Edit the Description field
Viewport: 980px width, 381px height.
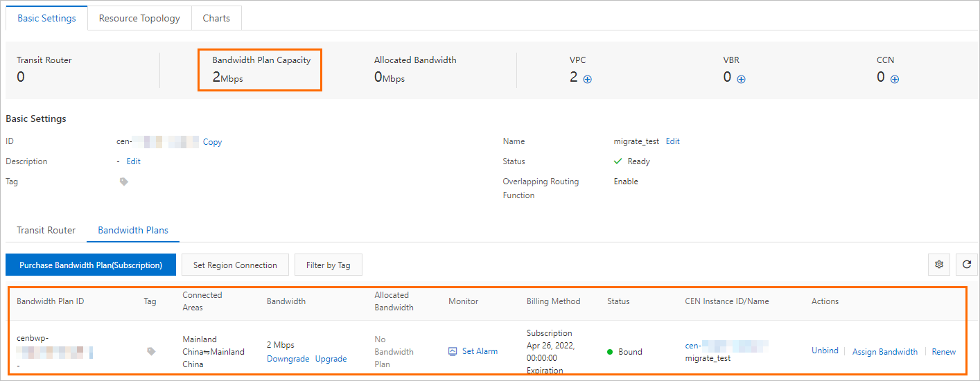134,161
